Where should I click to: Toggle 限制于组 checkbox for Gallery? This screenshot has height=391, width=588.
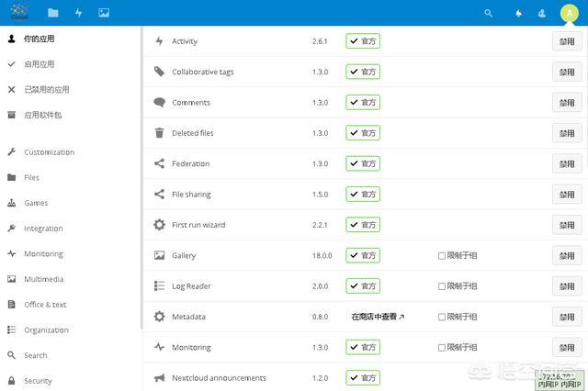click(x=442, y=256)
